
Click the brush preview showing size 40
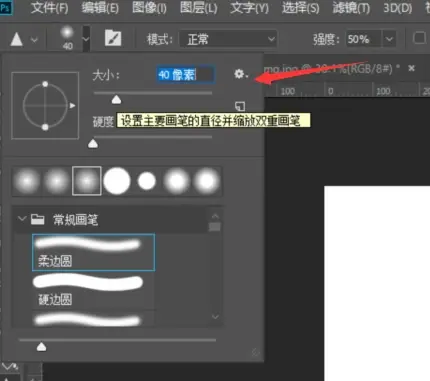[67, 38]
